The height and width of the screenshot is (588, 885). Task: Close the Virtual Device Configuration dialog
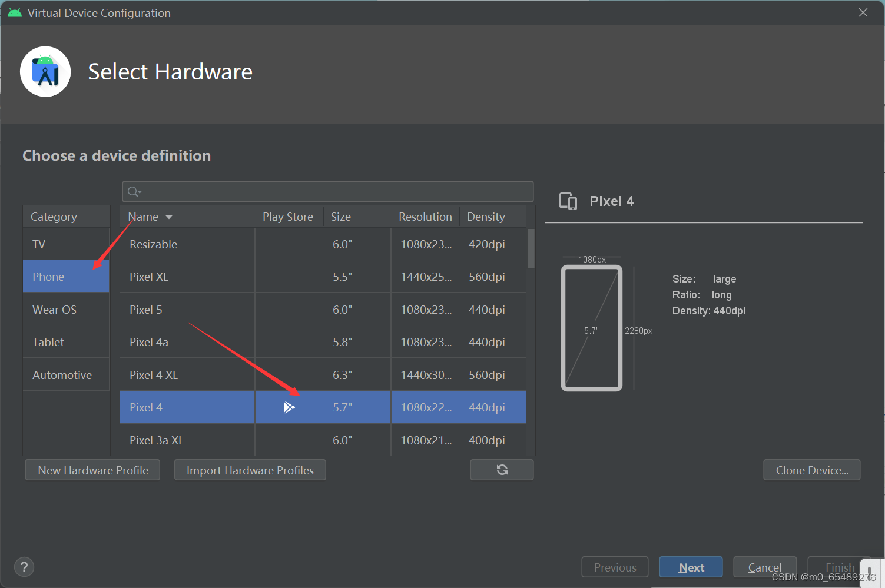[863, 12]
